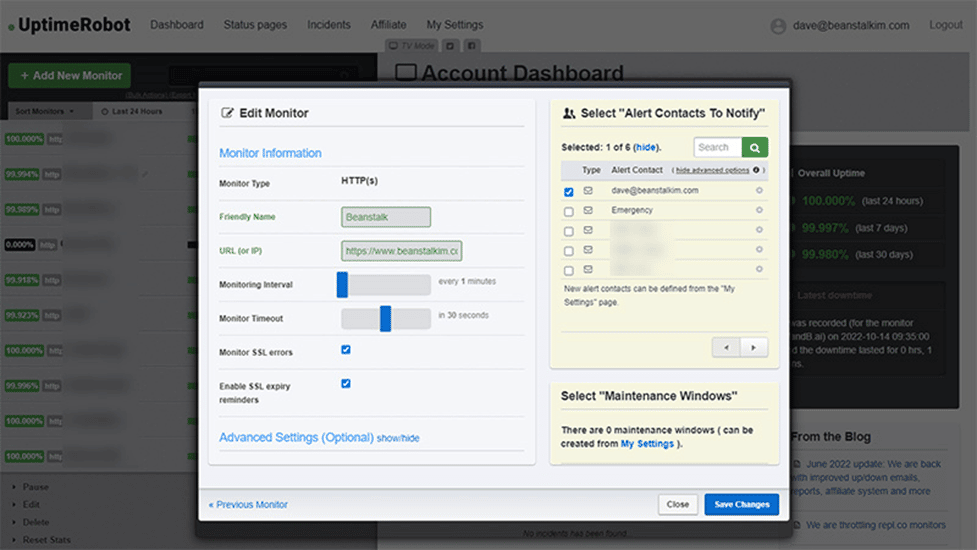Click the info icon beside hide advanced options

pos(756,171)
